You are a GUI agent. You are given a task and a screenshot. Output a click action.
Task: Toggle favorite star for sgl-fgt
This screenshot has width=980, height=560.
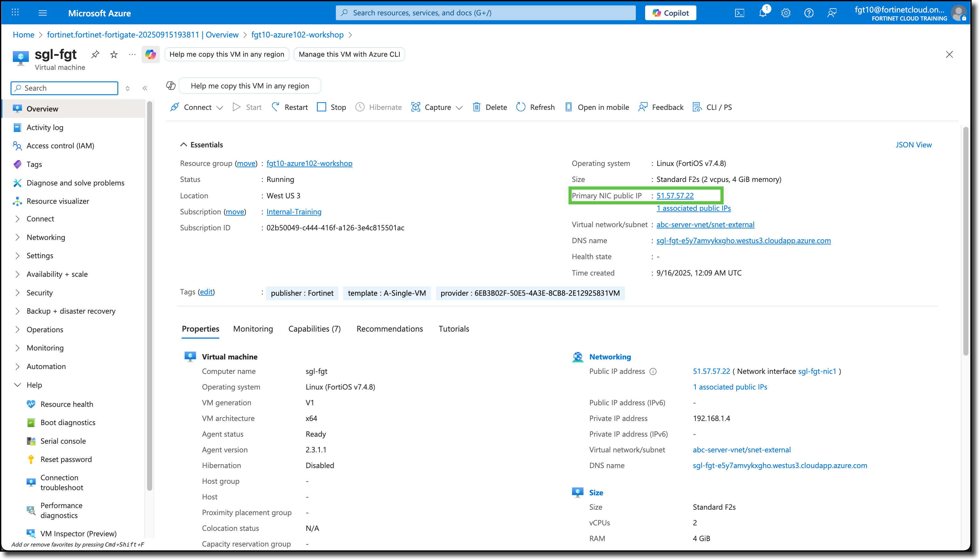pyautogui.click(x=113, y=54)
